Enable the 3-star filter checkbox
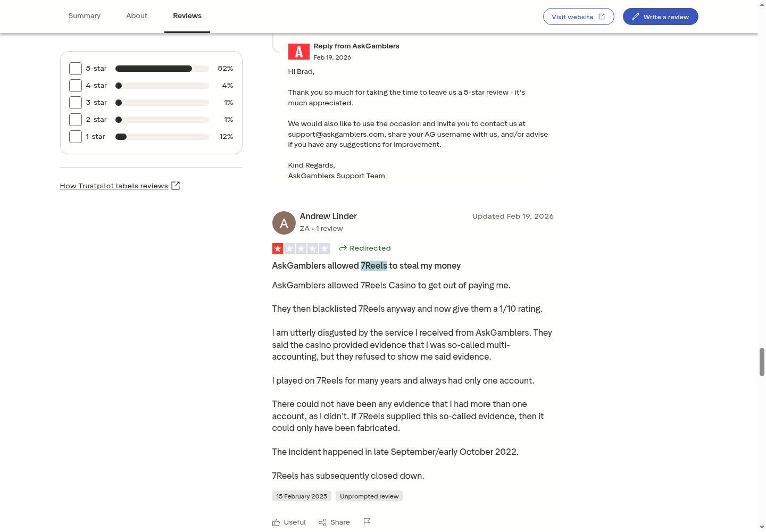Viewport: 766px width, 532px height. tap(76, 103)
